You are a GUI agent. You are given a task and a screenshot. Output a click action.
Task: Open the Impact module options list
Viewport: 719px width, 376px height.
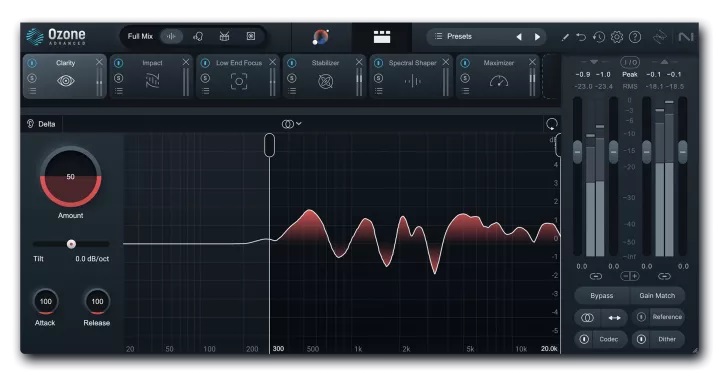(119, 91)
